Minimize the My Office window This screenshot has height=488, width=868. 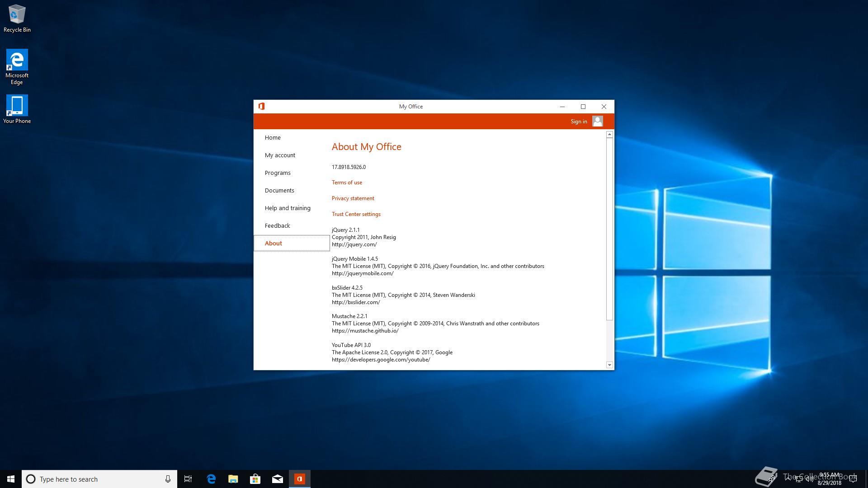click(562, 107)
